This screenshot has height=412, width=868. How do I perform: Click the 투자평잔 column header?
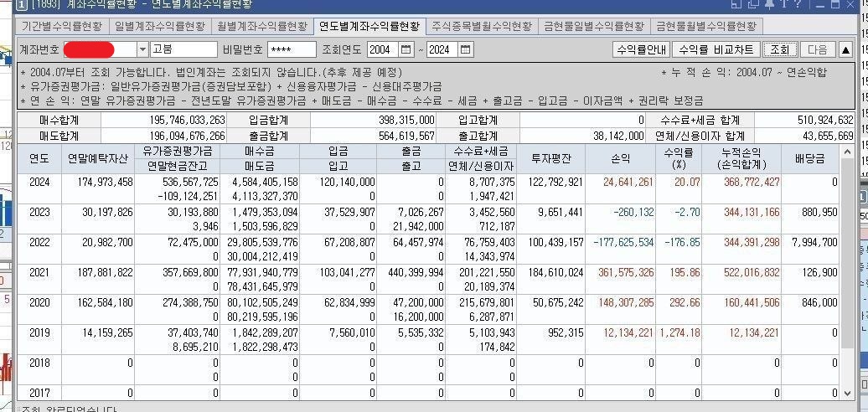[550, 159]
